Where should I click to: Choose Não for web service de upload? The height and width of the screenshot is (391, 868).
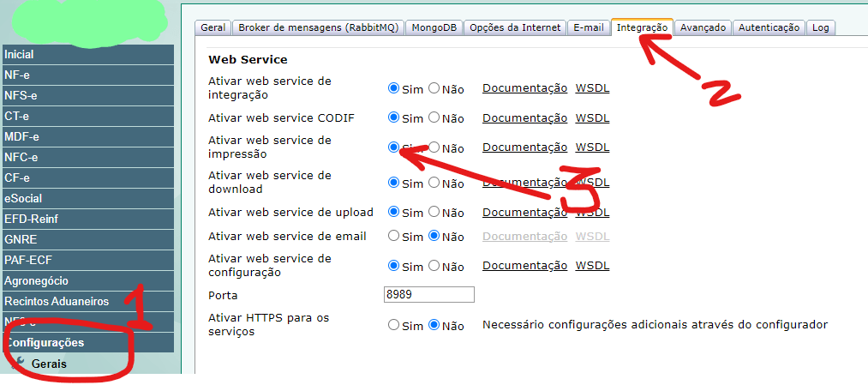click(x=434, y=212)
